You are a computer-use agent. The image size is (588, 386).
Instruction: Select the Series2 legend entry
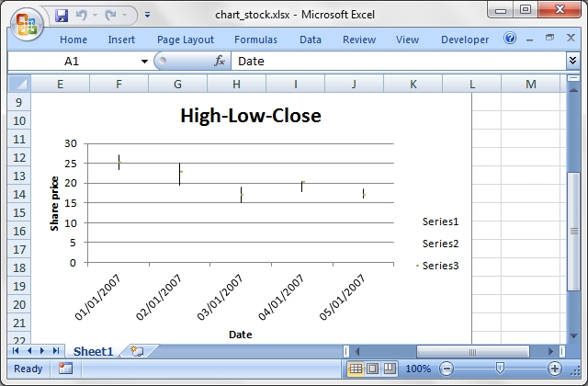(440, 244)
